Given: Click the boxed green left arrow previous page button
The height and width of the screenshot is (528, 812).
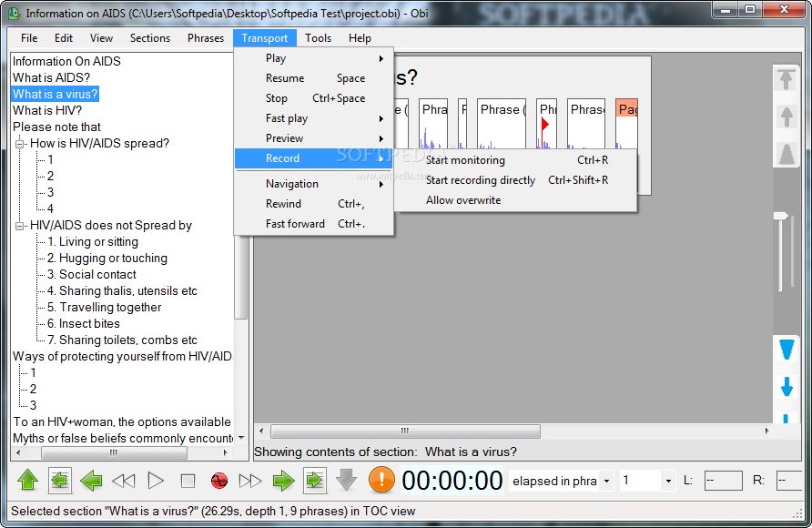Looking at the screenshot, I should coord(59,481).
